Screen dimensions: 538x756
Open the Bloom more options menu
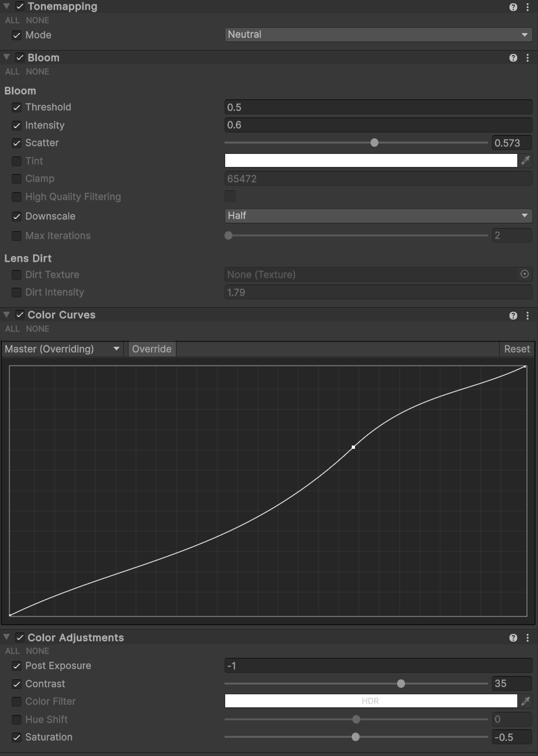pyautogui.click(x=528, y=58)
